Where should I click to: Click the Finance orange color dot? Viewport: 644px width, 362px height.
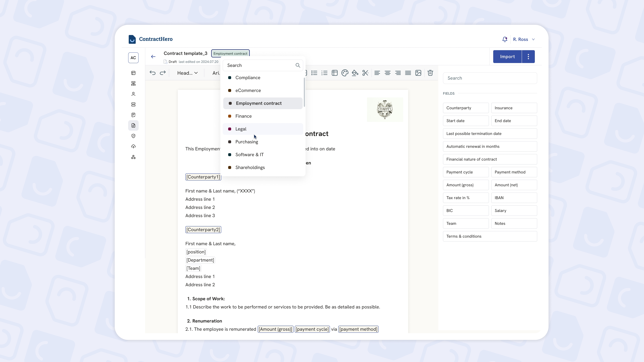tap(229, 116)
